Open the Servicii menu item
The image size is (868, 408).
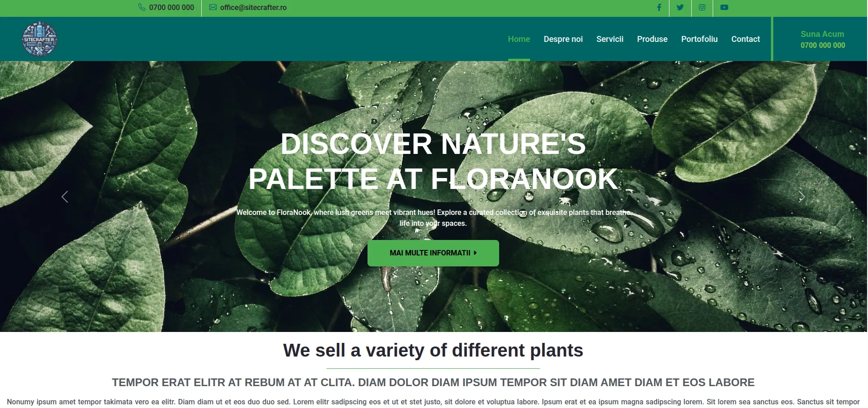click(x=610, y=39)
